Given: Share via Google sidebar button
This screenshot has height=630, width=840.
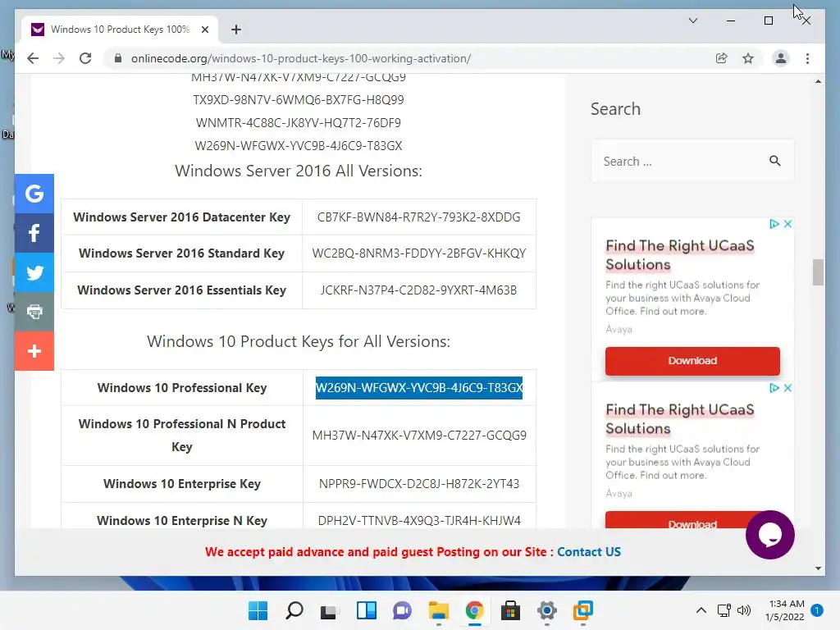Looking at the screenshot, I should pyautogui.click(x=34, y=194).
